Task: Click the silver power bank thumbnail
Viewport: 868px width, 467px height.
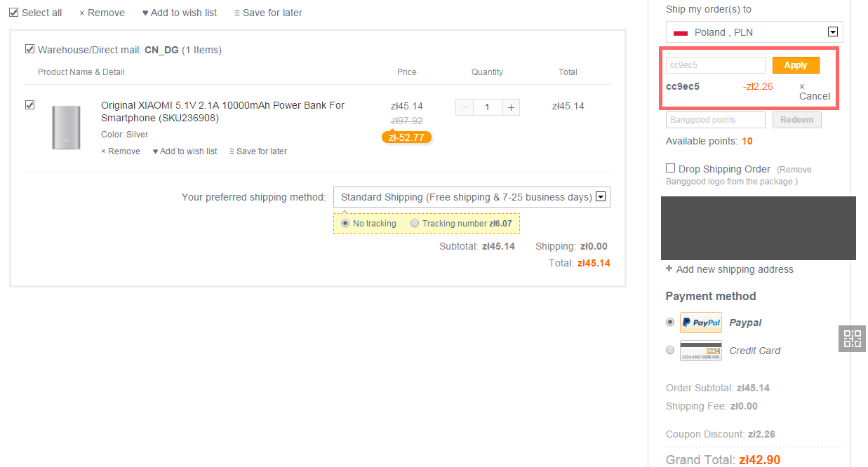Action: pyautogui.click(x=67, y=128)
